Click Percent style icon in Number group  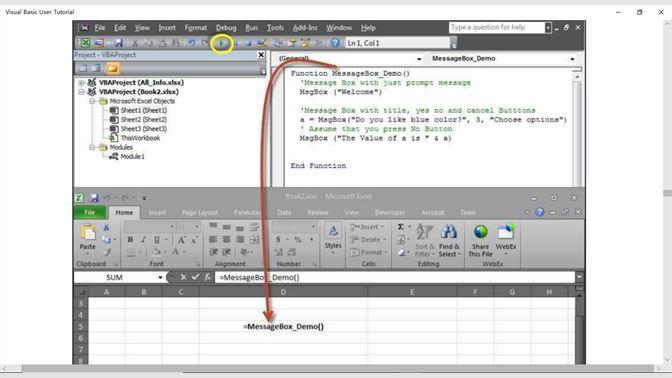coord(298,240)
